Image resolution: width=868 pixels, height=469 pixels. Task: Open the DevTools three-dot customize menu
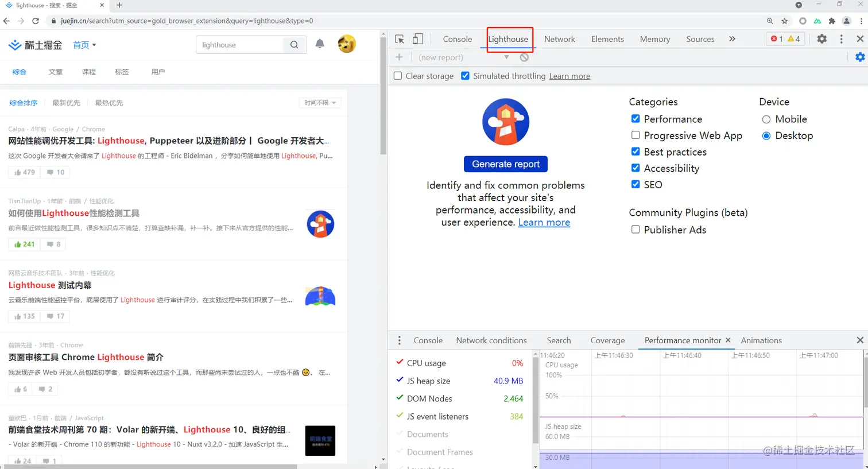pyautogui.click(x=842, y=39)
